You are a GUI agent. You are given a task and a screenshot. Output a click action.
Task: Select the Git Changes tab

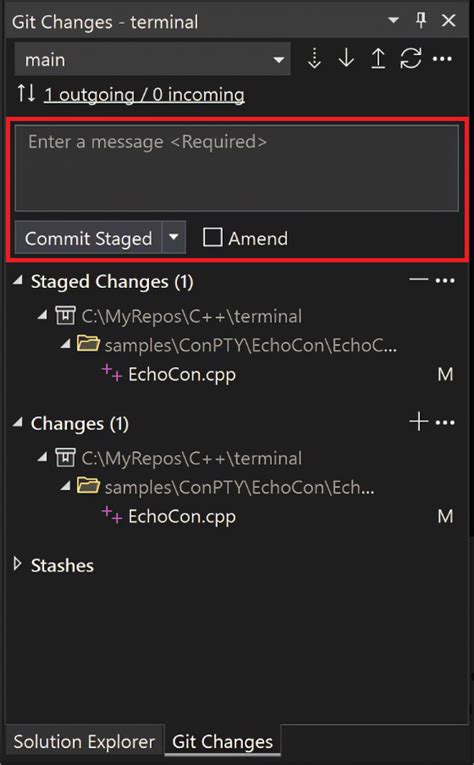pos(222,742)
